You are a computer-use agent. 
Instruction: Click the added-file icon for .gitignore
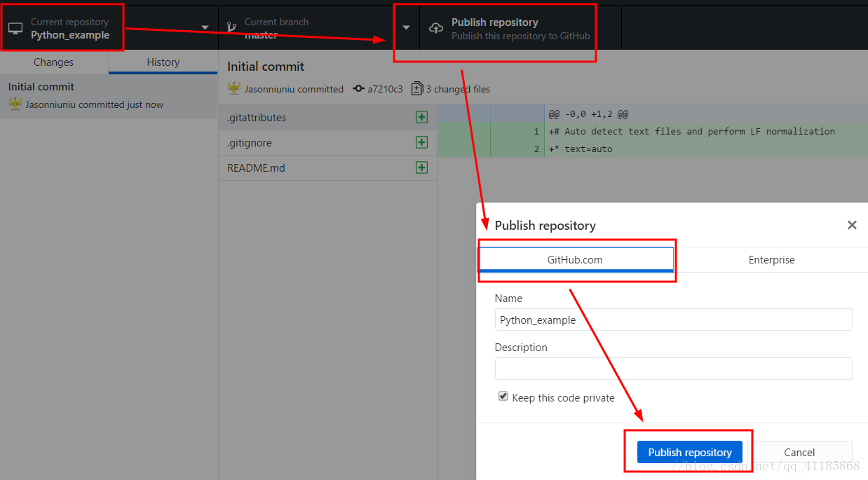pyautogui.click(x=421, y=142)
